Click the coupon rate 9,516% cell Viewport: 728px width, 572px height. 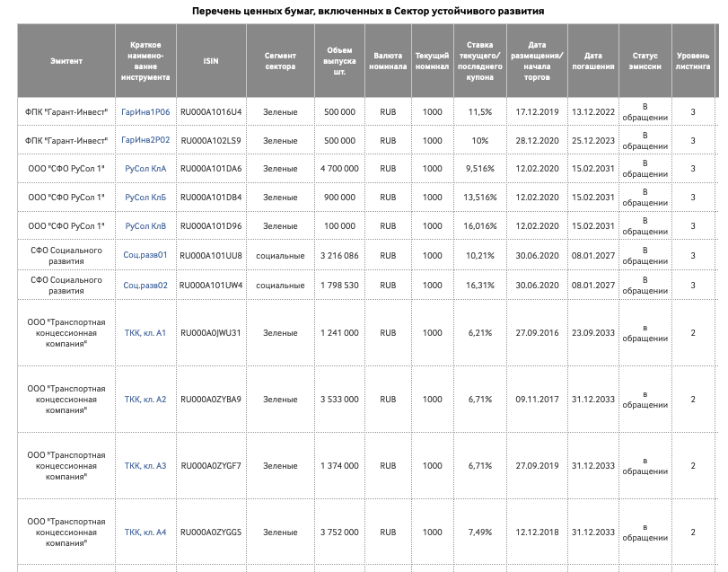pos(479,169)
